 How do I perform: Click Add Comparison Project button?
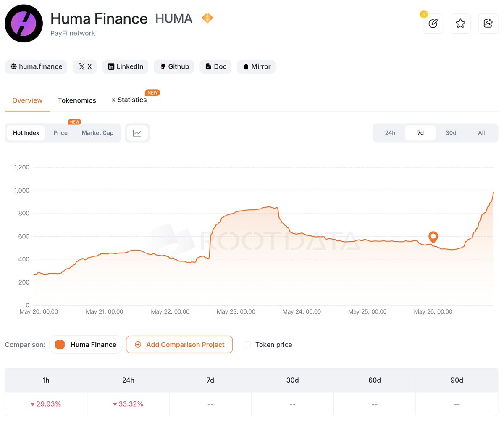pos(179,345)
